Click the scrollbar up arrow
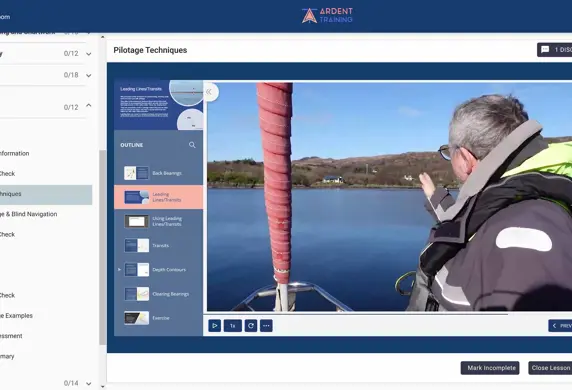572x390 pixels. click(103, 37)
